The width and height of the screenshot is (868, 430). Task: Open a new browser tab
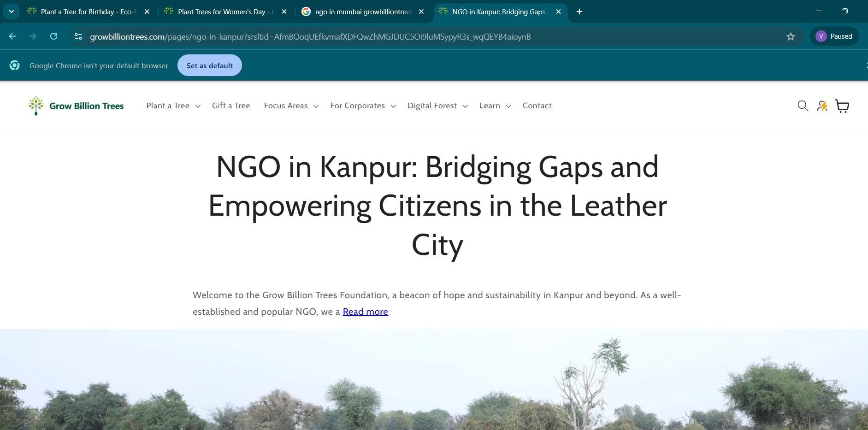point(579,12)
